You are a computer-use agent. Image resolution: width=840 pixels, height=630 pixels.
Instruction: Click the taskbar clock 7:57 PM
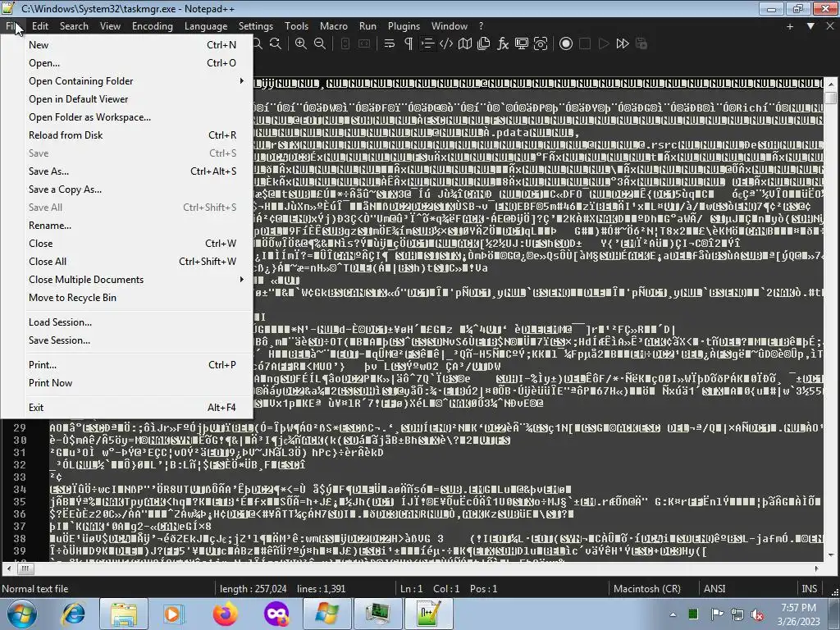click(798, 608)
